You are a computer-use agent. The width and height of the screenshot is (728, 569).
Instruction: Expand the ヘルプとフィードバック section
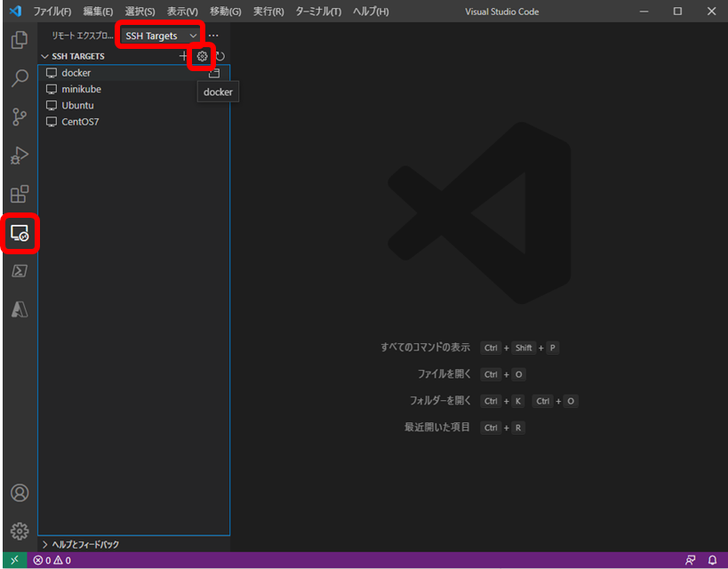pos(80,544)
